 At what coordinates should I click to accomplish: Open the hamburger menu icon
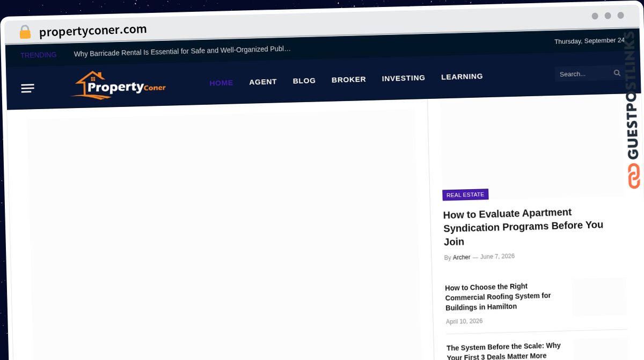(28, 88)
